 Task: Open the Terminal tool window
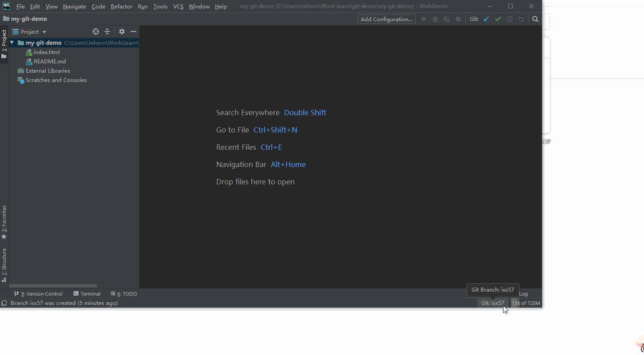click(x=87, y=294)
